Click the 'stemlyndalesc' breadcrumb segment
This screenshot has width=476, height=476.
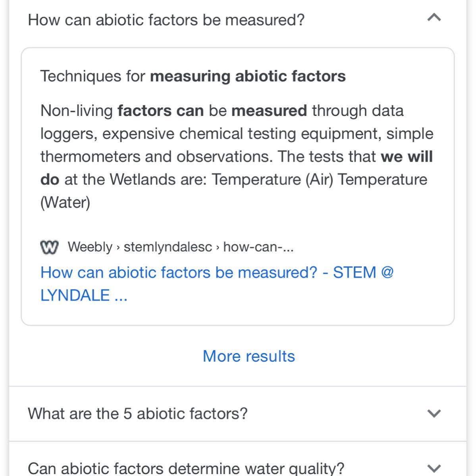(x=168, y=247)
